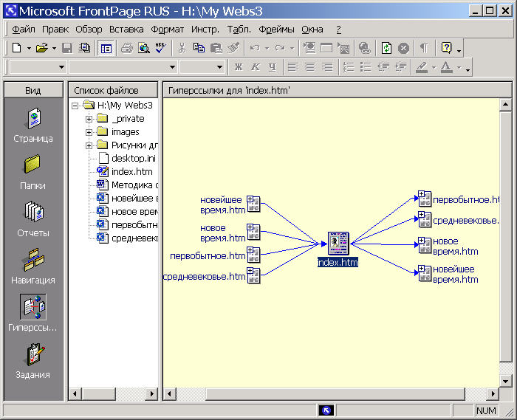The width and height of the screenshot is (517, 420).
Task: Click the Refresh toolbar icon
Action: tap(386, 48)
